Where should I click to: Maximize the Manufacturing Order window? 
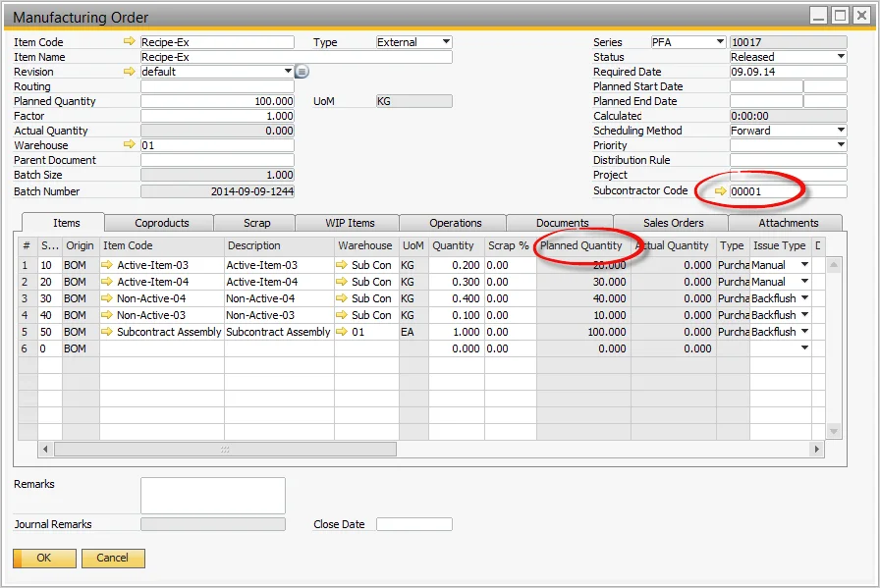point(840,15)
